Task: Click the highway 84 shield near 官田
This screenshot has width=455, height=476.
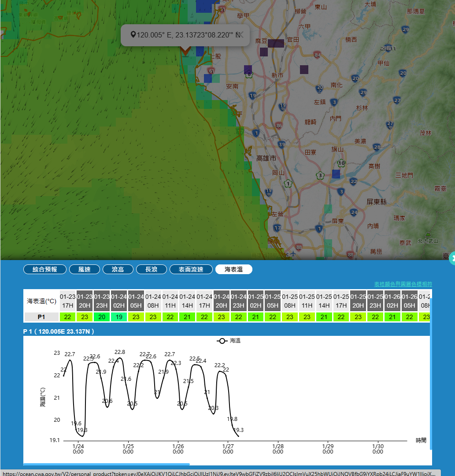Action: pos(317,55)
